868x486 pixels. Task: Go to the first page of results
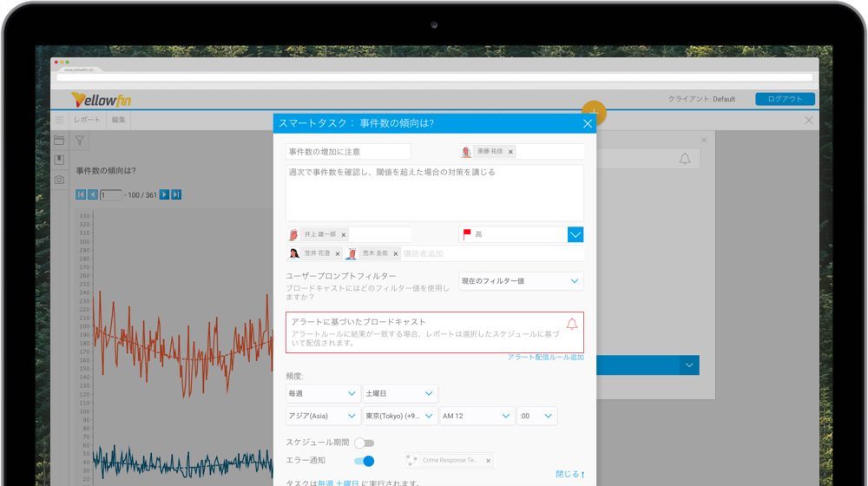[x=81, y=194]
